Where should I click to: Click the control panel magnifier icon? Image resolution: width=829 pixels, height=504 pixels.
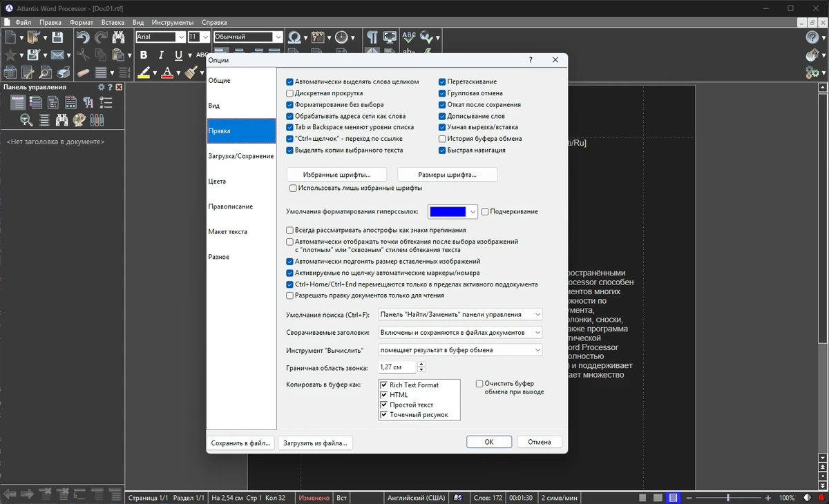pyautogui.click(x=27, y=119)
